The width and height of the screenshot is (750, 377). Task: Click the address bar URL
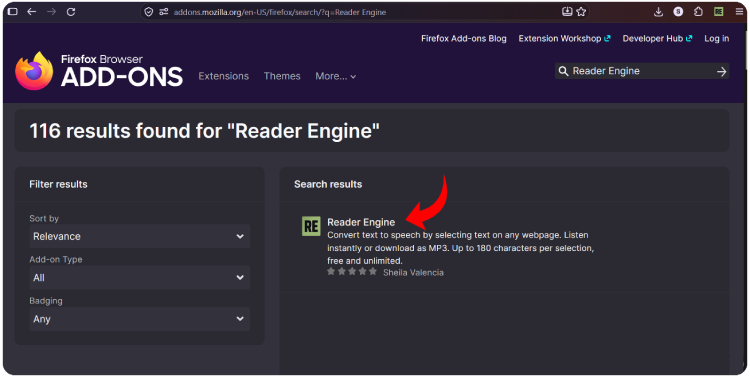279,12
